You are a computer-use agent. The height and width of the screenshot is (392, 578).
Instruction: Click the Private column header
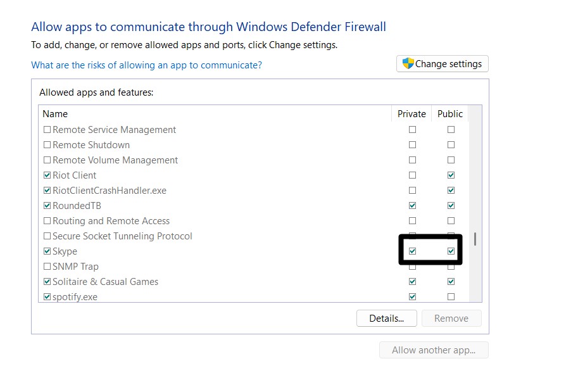(412, 114)
